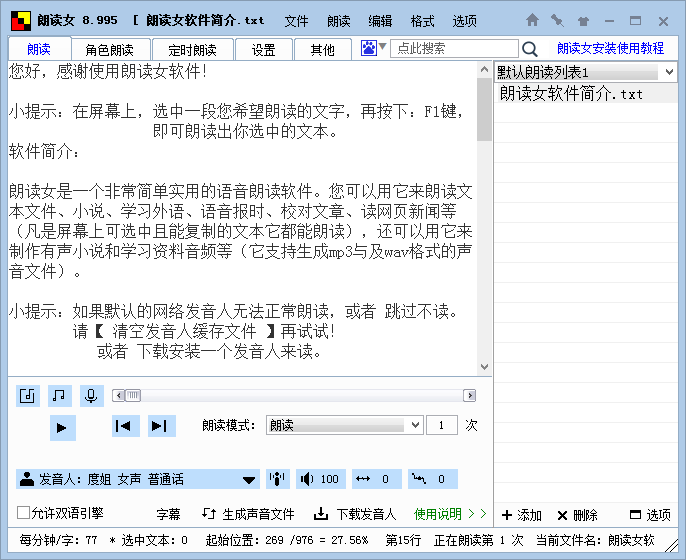Click the X delete icon in list

[562, 515]
